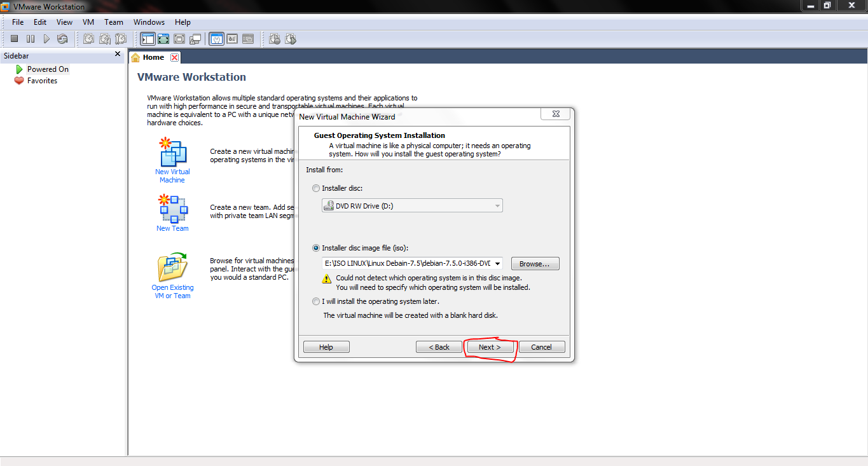Click the Powered On green arrow icon
This screenshot has width=868, height=466.
[x=19, y=69]
